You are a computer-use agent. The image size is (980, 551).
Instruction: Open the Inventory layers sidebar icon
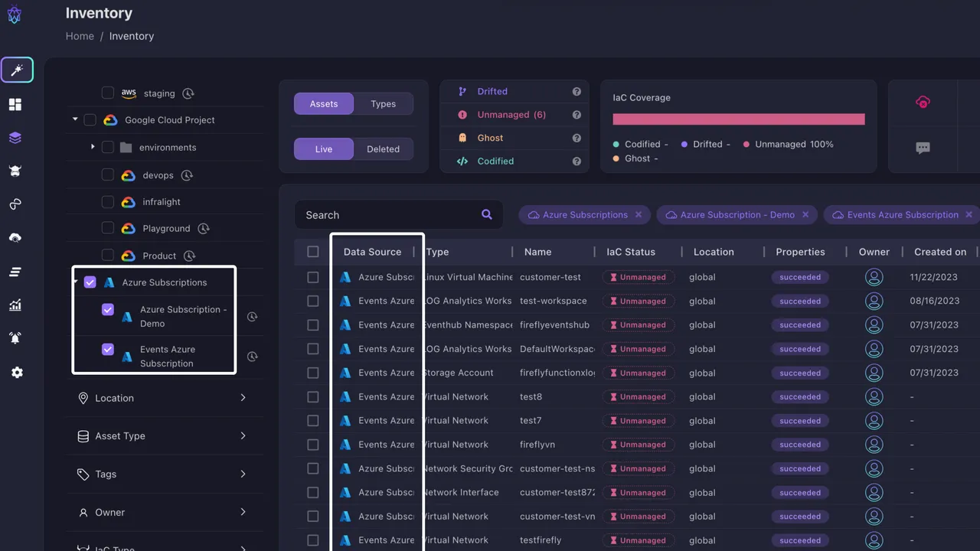coord(15,138)
